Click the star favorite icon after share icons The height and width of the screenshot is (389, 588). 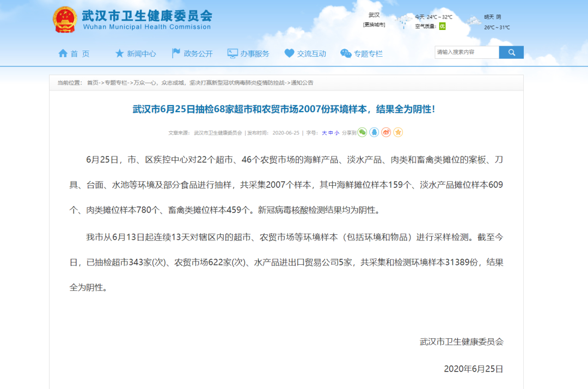[x=398, y=132]
